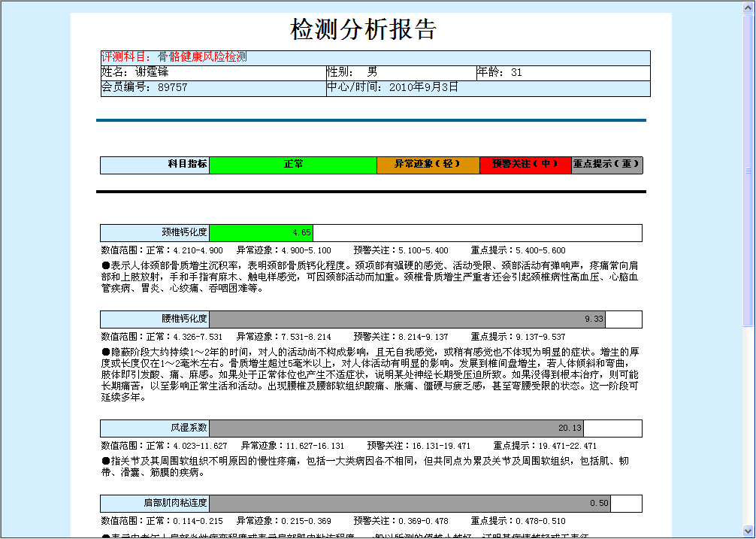
Task: Select the green 正常 legend cell
Action: (293, 165)
